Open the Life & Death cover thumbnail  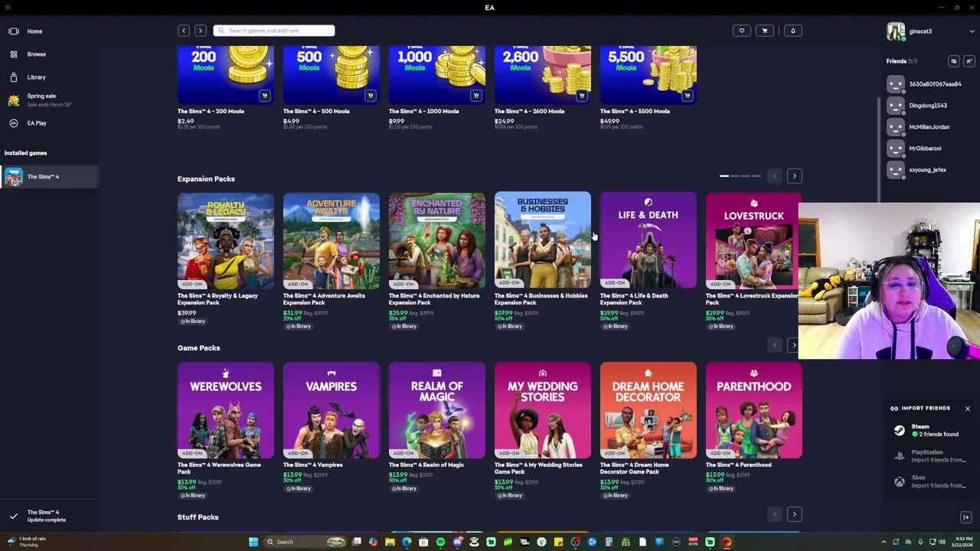[x=648, y=241]
